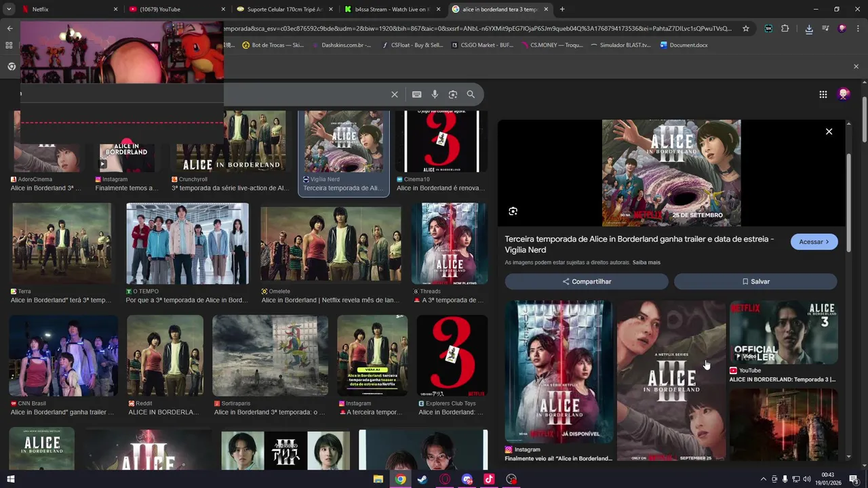Open the Explorers Club Toys image result
Viewport: 868px width, 488px height.
[452, 356]
